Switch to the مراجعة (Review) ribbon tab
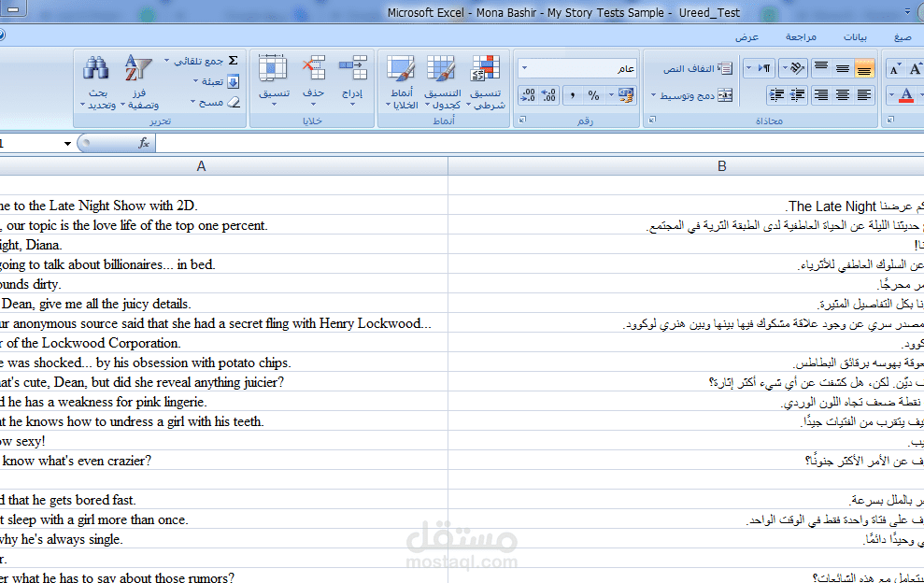The width and height of the screenshot is (924, 583). pos(801,37)
